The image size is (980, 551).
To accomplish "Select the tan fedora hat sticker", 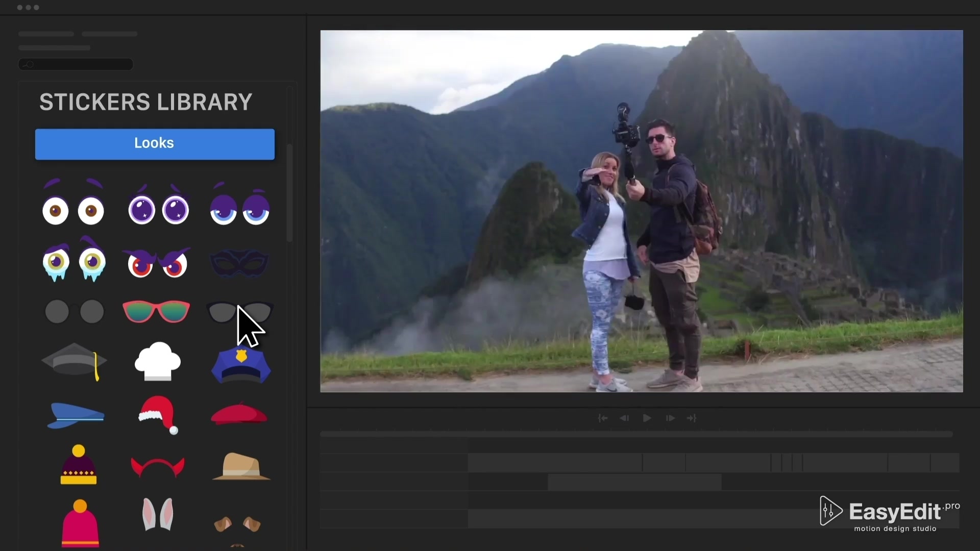I will (x=241, y=466).
